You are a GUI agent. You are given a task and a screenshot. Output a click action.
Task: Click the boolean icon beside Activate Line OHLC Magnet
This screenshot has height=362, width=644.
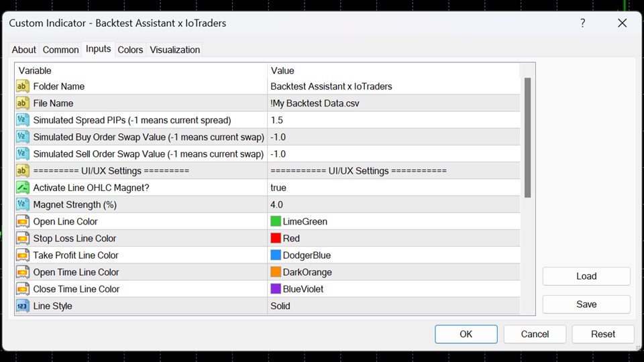22,188
